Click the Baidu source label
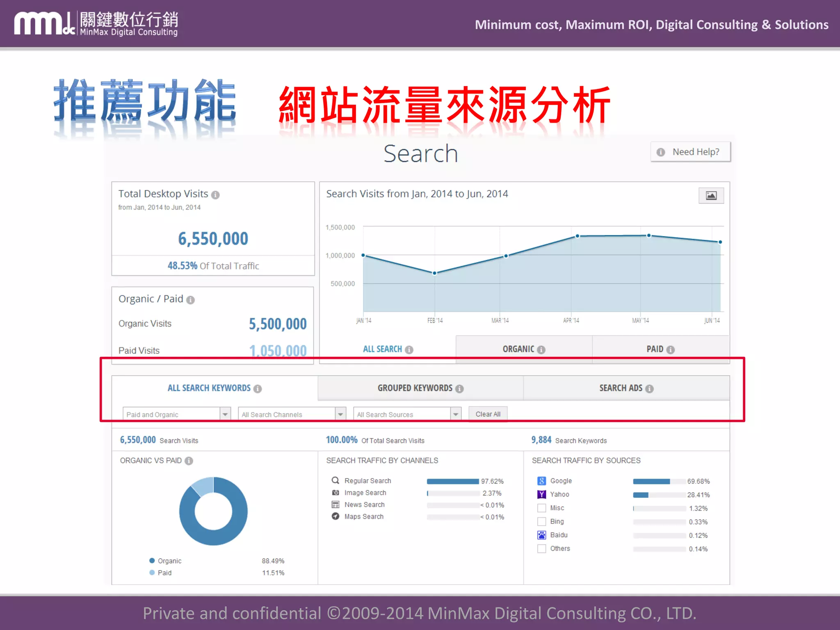The image size is (840, 630). tap(559, 535)
